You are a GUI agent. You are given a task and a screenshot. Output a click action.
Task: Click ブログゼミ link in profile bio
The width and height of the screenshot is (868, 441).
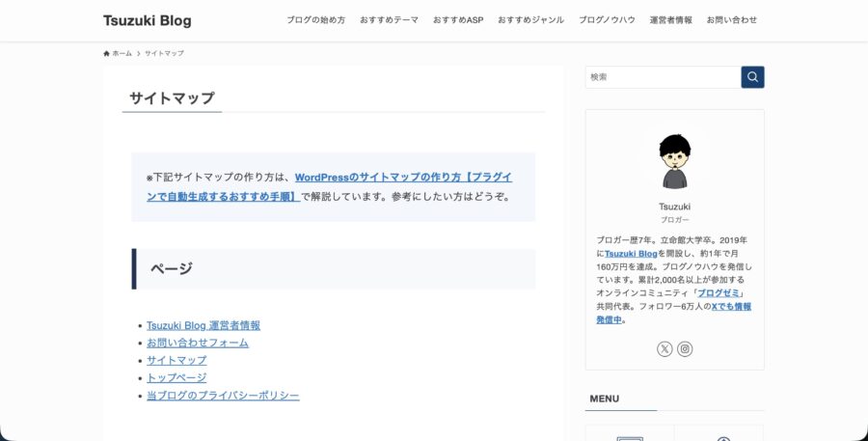[x=718, y=293]
